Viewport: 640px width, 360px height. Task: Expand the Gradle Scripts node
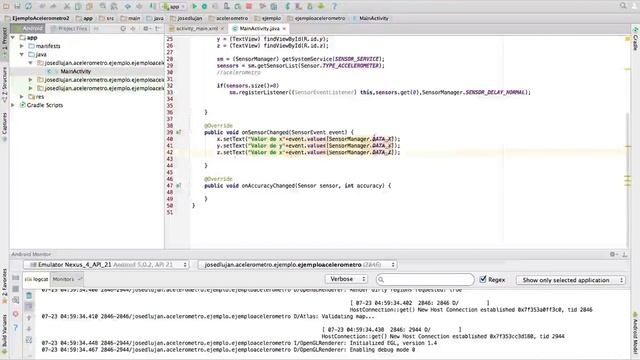13,105
